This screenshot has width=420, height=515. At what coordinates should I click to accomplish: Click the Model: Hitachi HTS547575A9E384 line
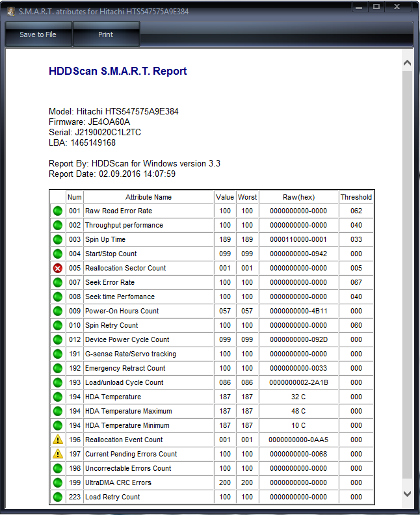[x=114, y=112]
